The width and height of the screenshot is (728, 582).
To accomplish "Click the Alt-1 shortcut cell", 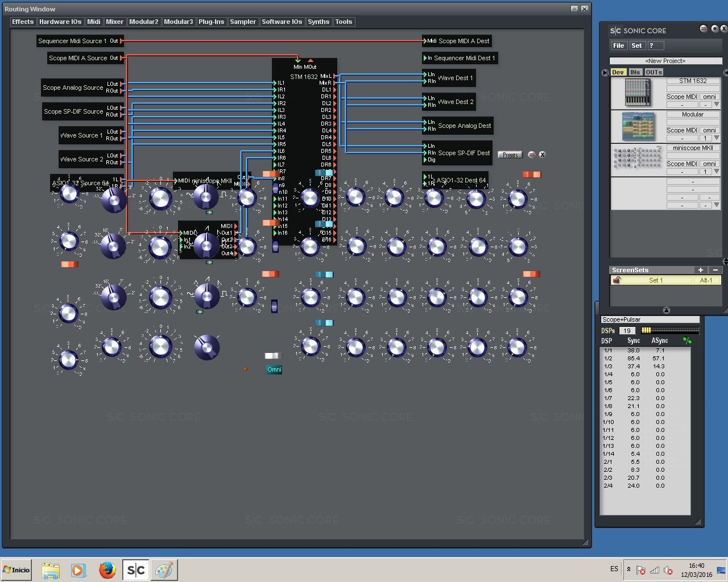I will 706,280.
